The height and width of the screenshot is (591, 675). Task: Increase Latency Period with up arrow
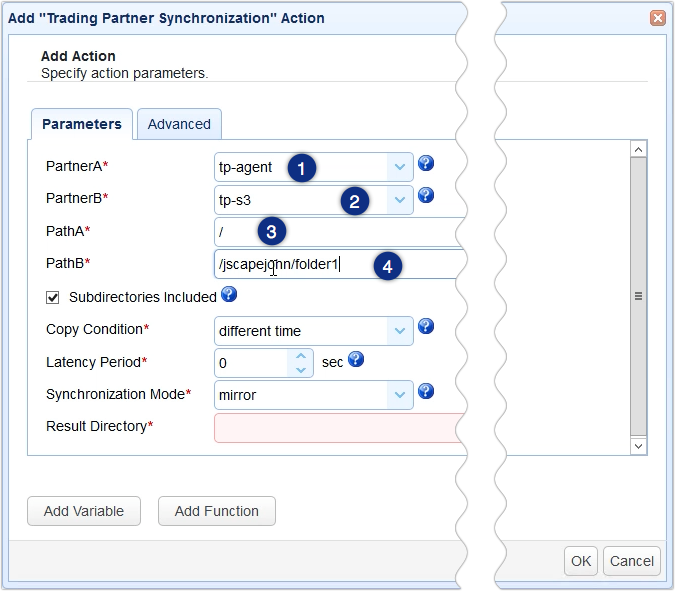click(x=302, y=356)
